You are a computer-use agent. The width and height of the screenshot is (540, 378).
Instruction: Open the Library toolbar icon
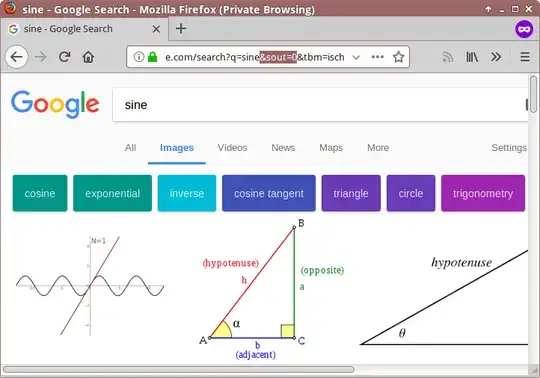[472, 57]
